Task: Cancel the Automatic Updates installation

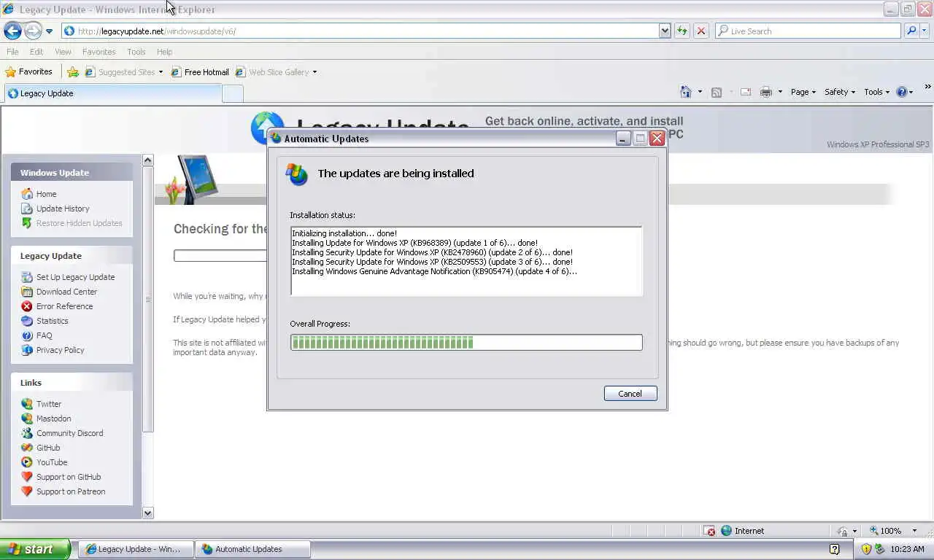Action: tap(630, 394)
